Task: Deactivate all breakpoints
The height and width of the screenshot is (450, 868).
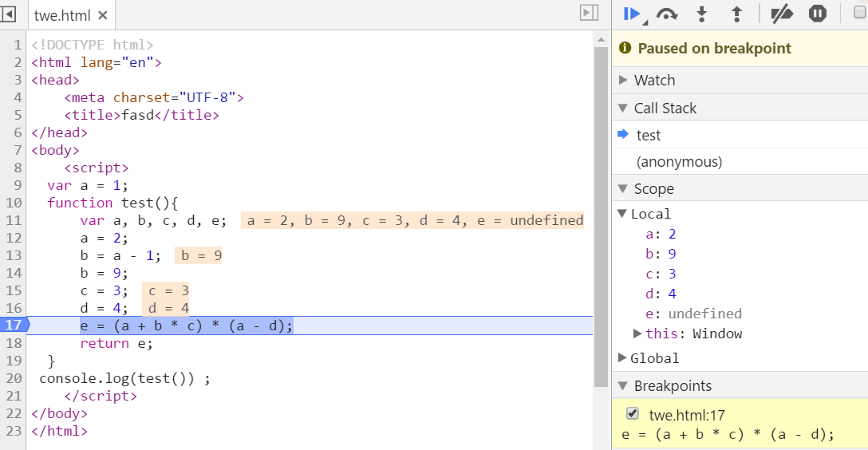Action: [782, 14]
